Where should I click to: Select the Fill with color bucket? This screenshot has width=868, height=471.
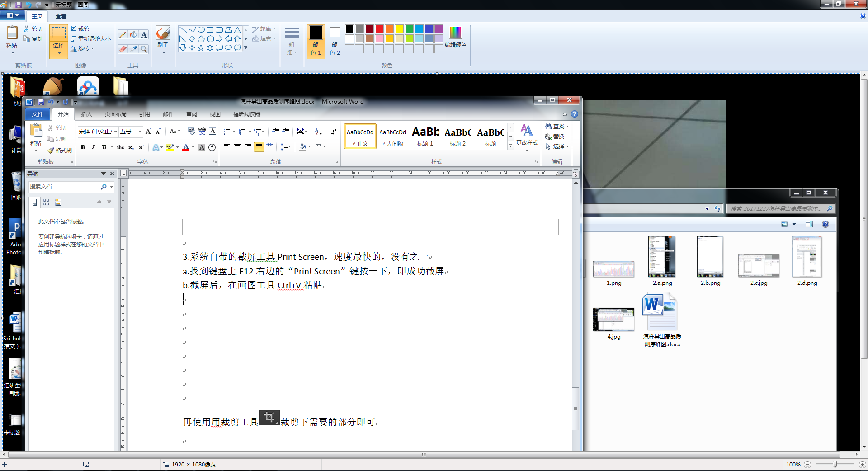[133, 35]
